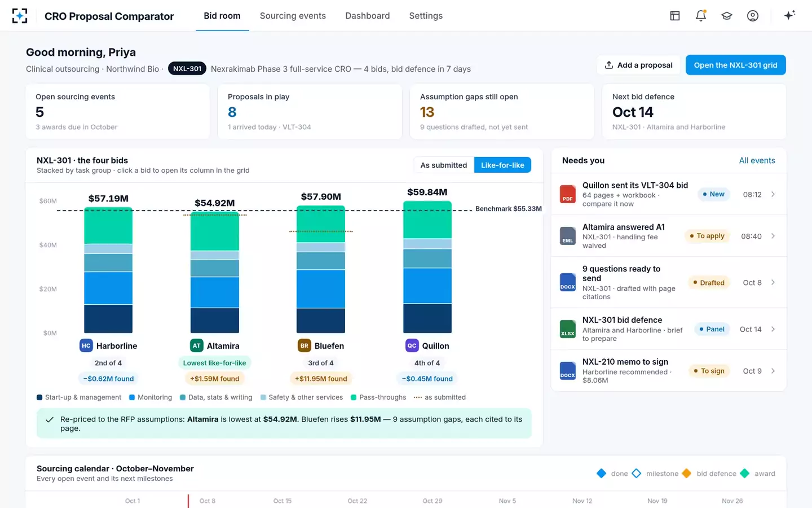Open the AI sparkle assistant icon
Image resolution: width=812 pixels, height=508 pixels.
pos(789,15)
